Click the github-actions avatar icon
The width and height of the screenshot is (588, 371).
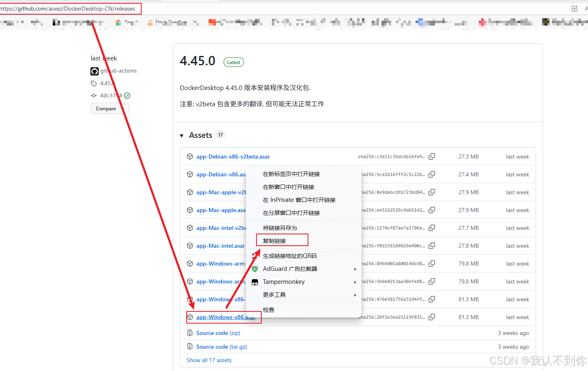click(95, 71)
